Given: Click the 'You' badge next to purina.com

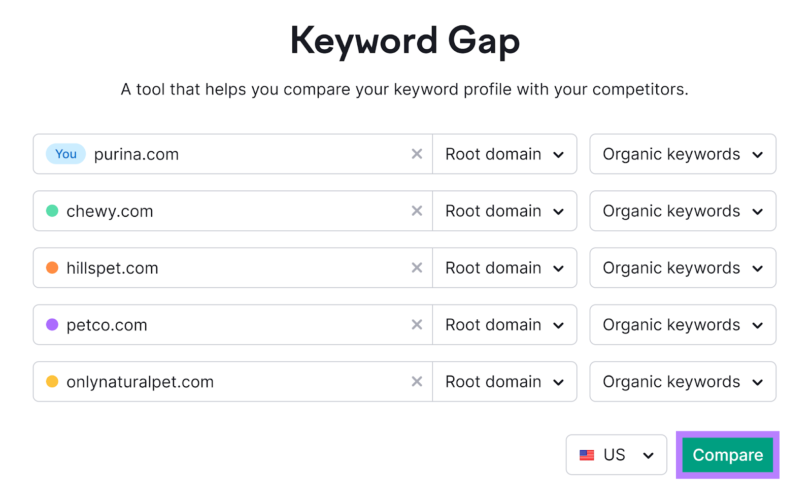Looking at the screenshot, I should click(65, 154).
